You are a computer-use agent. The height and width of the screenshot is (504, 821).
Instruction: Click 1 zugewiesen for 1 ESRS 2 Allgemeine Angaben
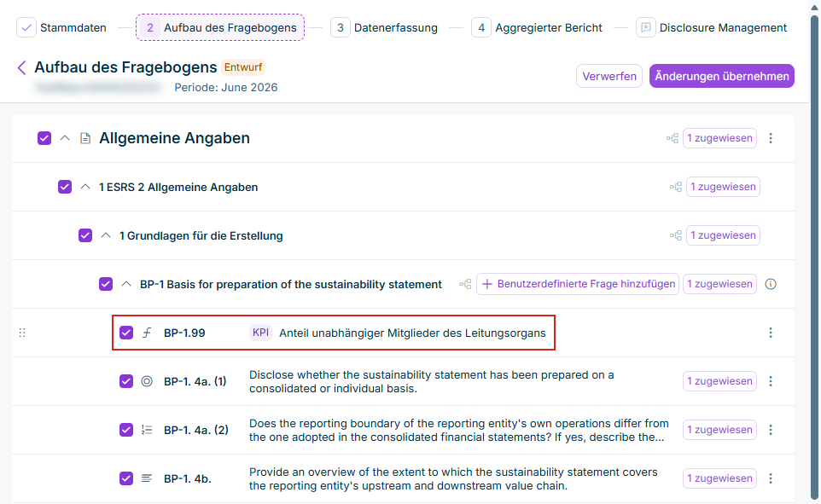[723, 187]
